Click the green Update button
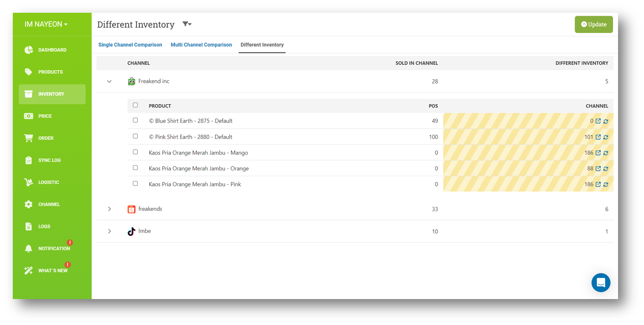The image size is (644, 325). pos(594,24)
